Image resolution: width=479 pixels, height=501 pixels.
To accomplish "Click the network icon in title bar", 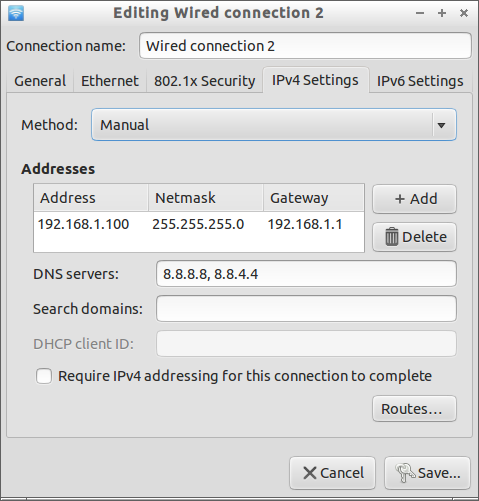I will [16, 13].
